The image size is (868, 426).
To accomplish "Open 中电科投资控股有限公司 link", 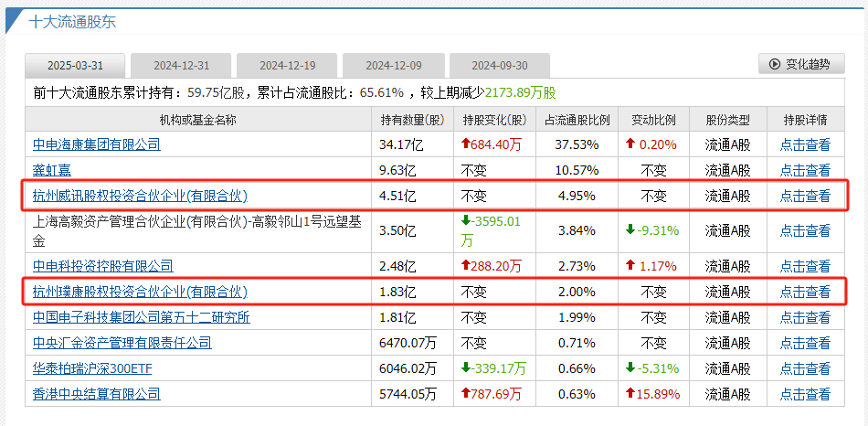I will click(103, 266).
